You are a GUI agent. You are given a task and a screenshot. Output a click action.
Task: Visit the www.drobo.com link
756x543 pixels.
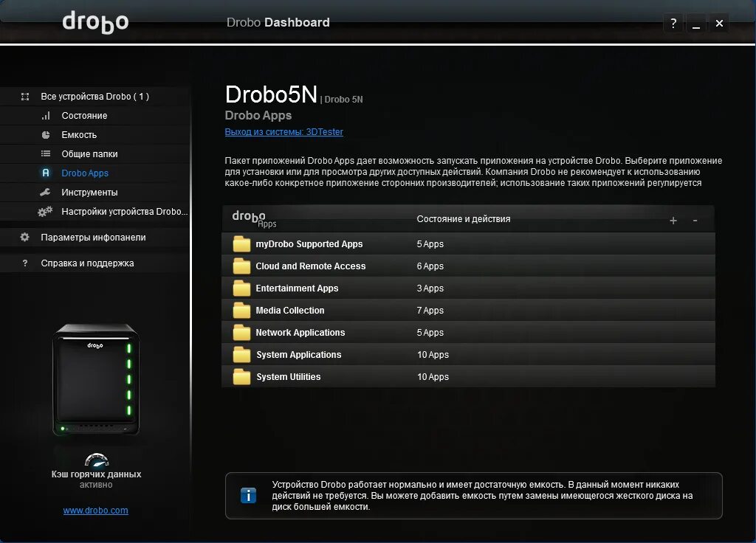click(x=95, y=511)
